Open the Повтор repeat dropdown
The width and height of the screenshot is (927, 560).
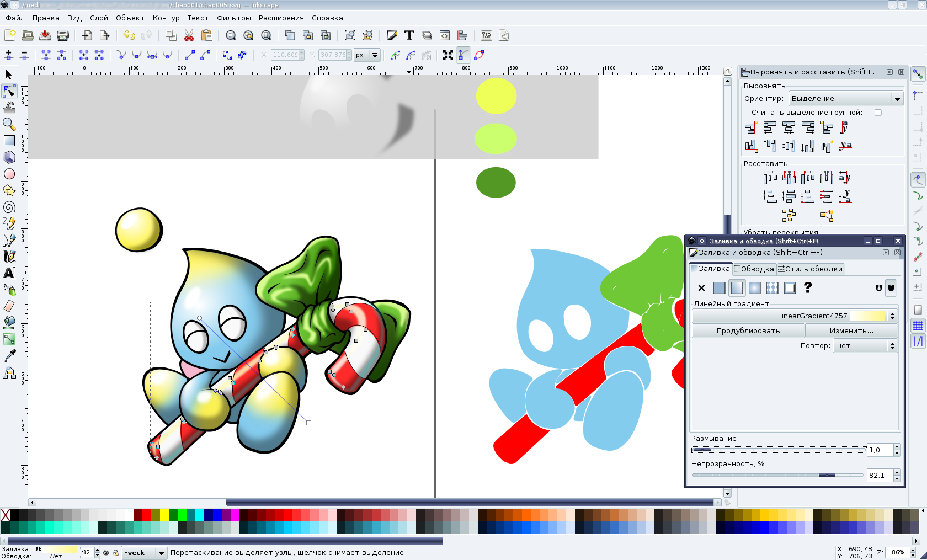click(865, 346)
